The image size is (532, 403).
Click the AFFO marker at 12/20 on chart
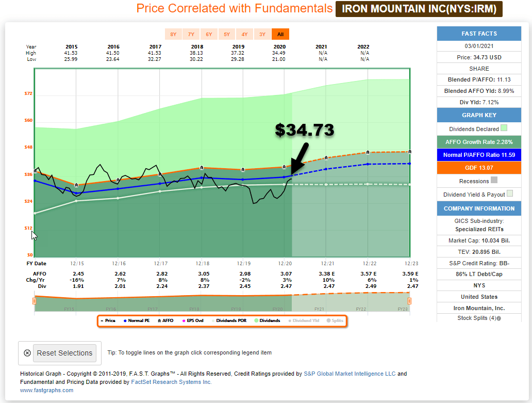point(285,167)
